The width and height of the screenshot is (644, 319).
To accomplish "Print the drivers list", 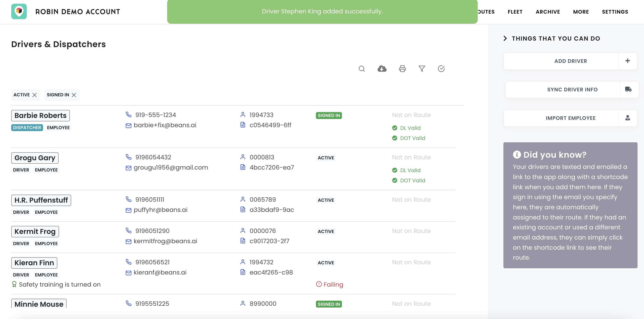I will 402,69.
